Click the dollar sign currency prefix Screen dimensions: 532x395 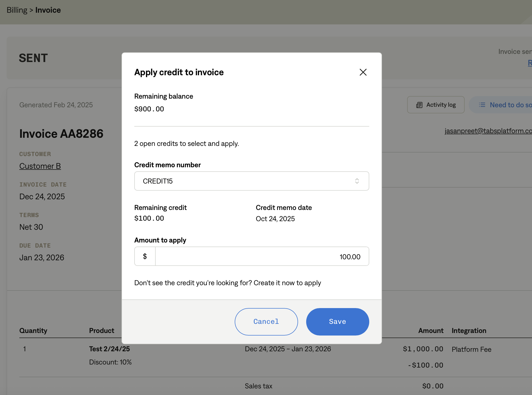pyautogui.click(x=145, y=256)
